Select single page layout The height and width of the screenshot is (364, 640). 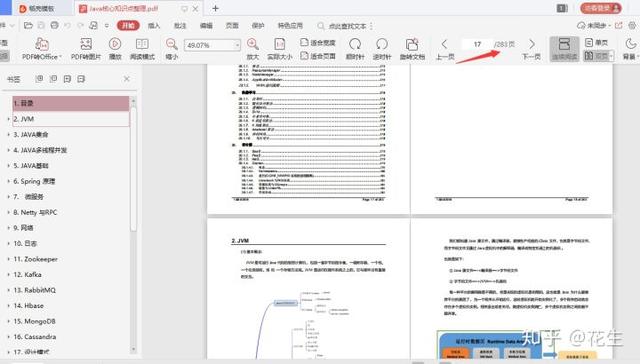[596, 42]
